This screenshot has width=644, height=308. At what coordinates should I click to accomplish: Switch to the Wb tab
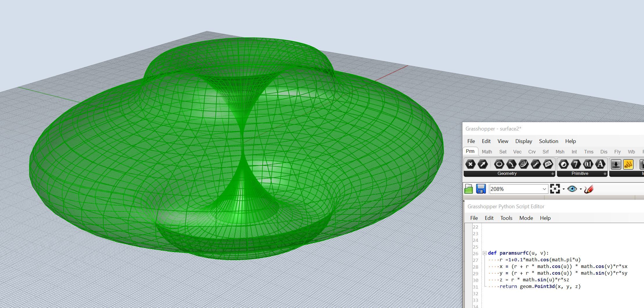632,152
